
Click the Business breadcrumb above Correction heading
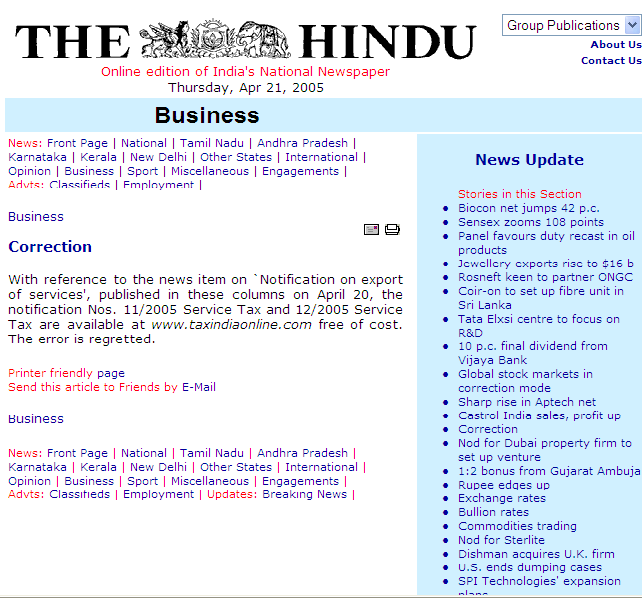[36, 216]
